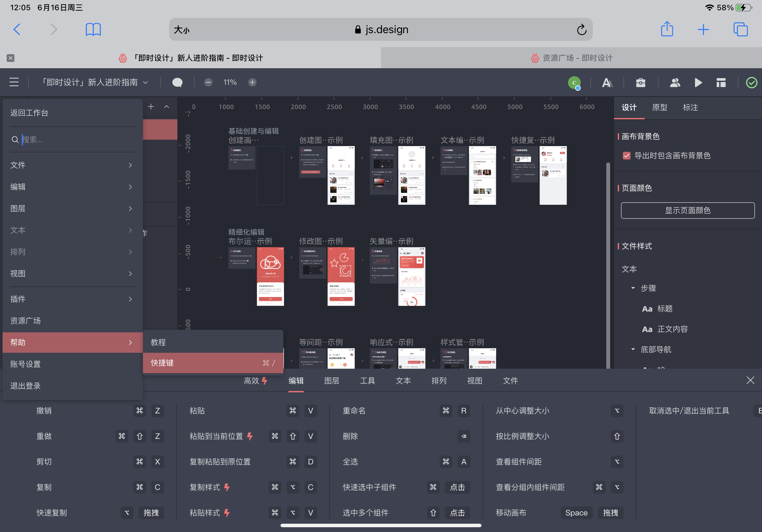The image size is (762, 532).
Task: Reload the js.design page
Action: click(581, 30)
